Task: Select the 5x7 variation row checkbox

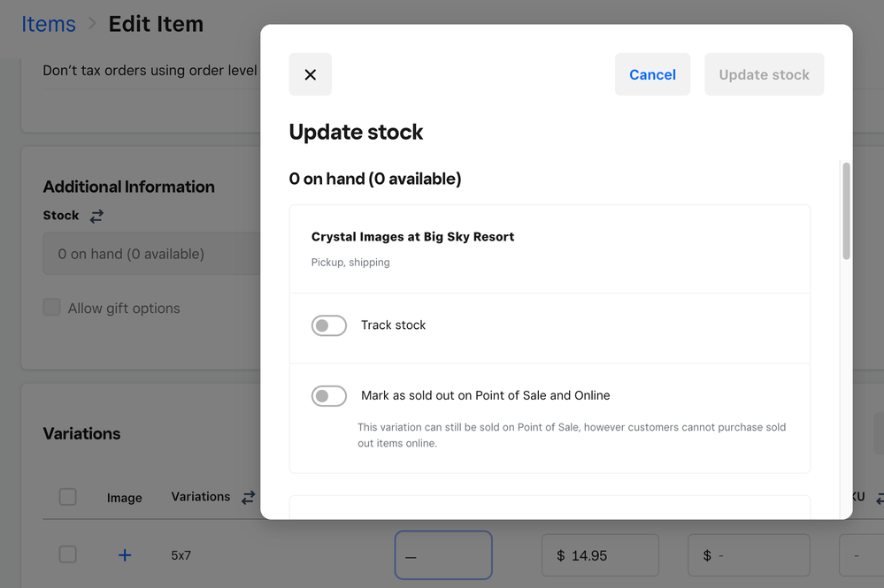Action: click(67, 554)
